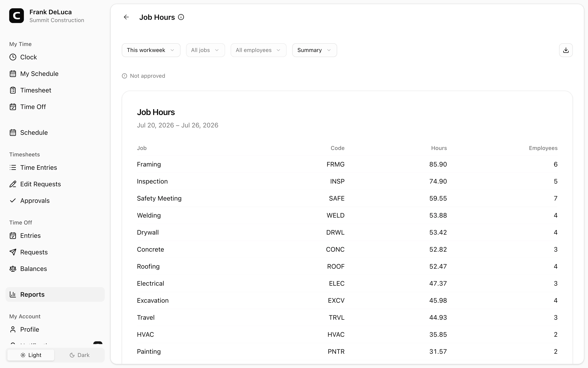
Task: Click the Hours column header
Action: point(439,148)
